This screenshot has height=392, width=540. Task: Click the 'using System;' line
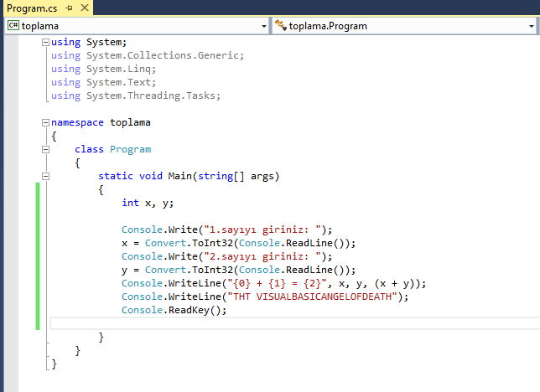click(x=89, y=43)
